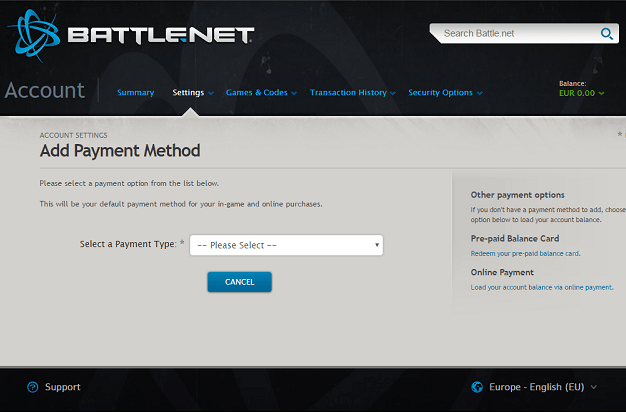This screenshot has width=626, height=412.
Task: Click the Support question mark icon
Action: [33, 387]
